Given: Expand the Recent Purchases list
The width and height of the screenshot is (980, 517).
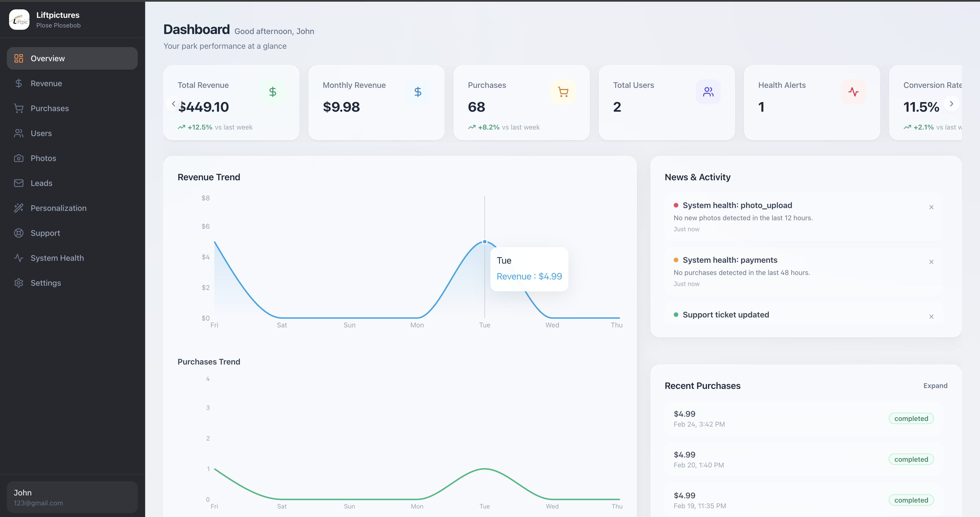Looking at the screenshot, I should 935,386.
